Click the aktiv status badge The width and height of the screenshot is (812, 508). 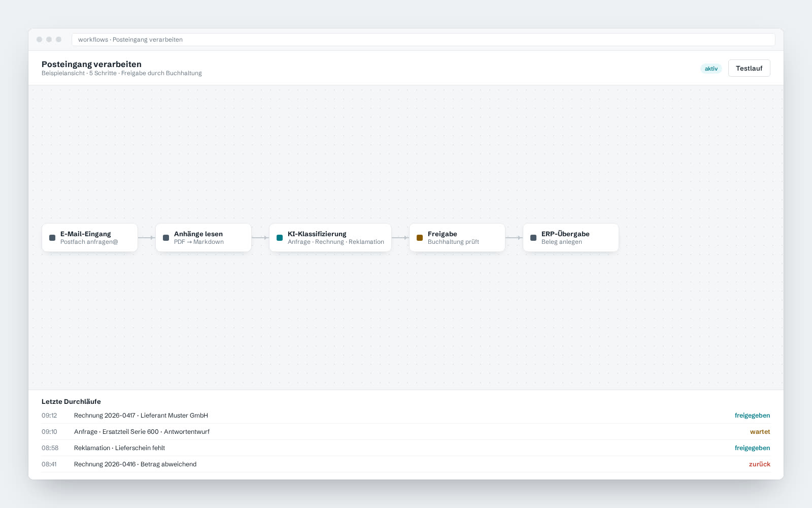[x=711, y=69]
